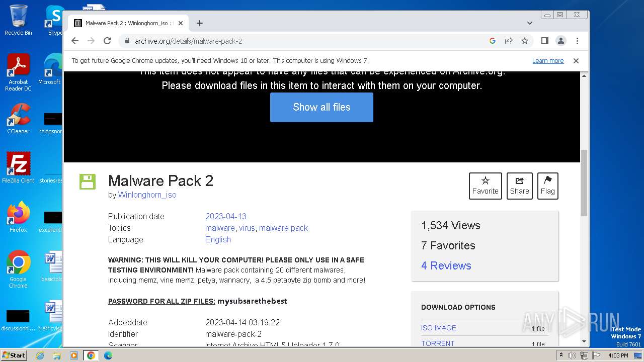Open Chrome three-dot menu

coord(577,41)
